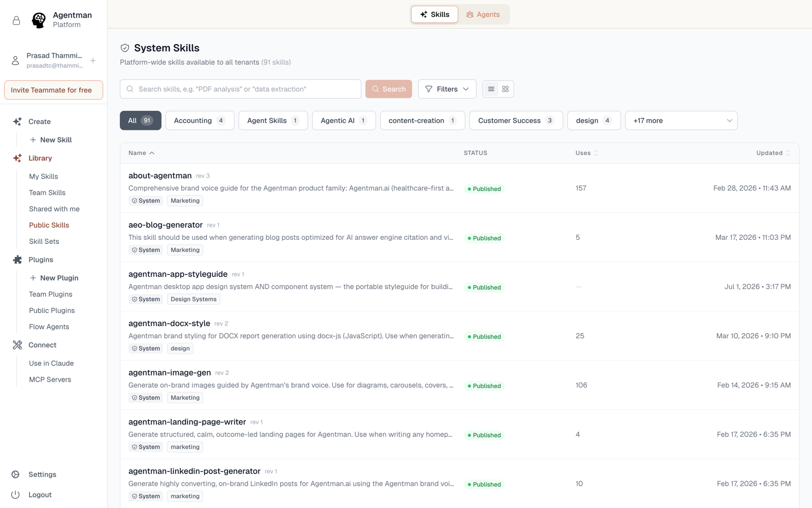812x508 pixels.
Task: Open the agentman-linkedin-post-generator skill
Action: [194, 471]
